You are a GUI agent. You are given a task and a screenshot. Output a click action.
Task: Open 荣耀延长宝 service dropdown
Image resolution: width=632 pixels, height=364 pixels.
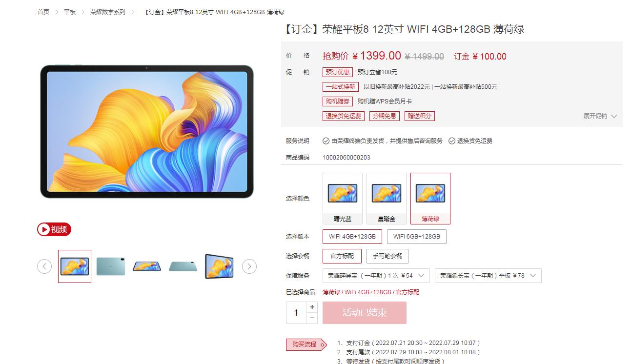pyautogui.click(x=488, y=276)
